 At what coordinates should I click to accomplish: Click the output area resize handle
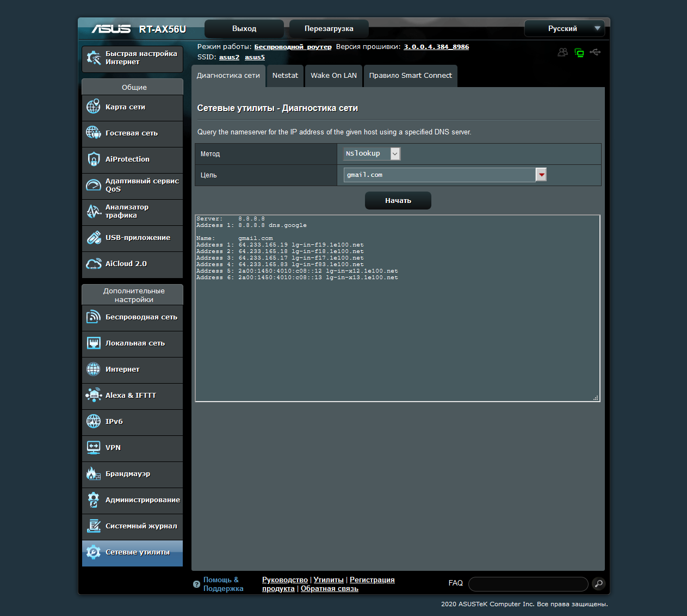click(596, 398)
